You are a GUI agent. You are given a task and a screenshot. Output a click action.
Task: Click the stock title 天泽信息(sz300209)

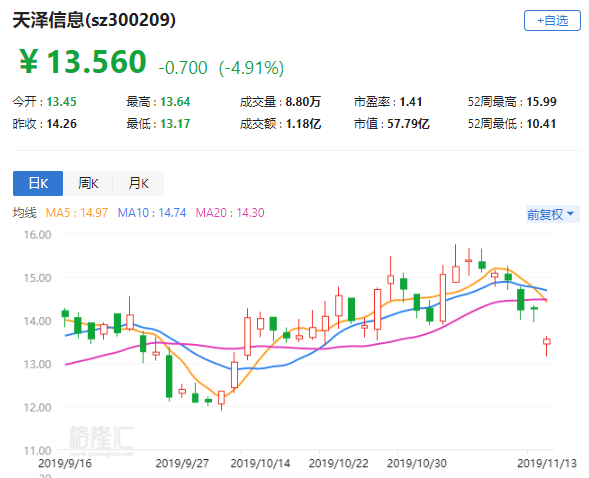(94, 20)
